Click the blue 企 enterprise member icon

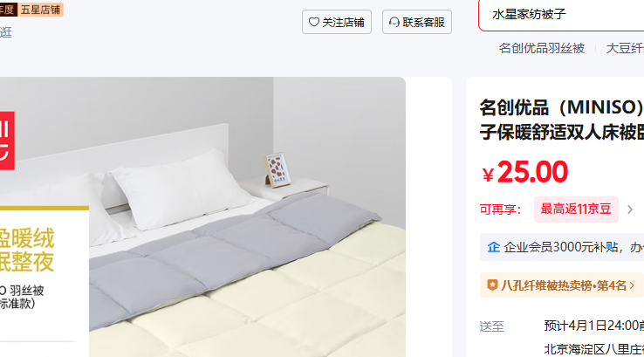click(x=493, y=247)
